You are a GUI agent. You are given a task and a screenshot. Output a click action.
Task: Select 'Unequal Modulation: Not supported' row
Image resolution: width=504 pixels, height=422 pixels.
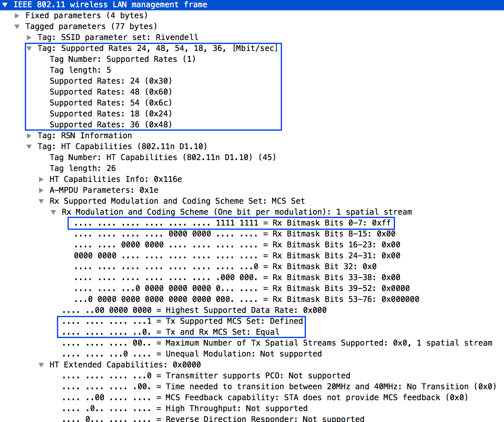coord(192,354)
